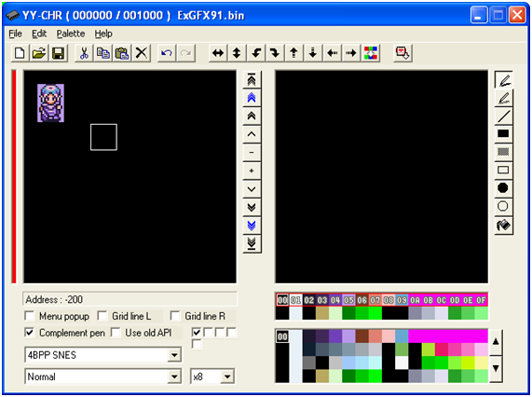Choose the flood fill bucket tool
532x397 pixels.
(504, 225)
